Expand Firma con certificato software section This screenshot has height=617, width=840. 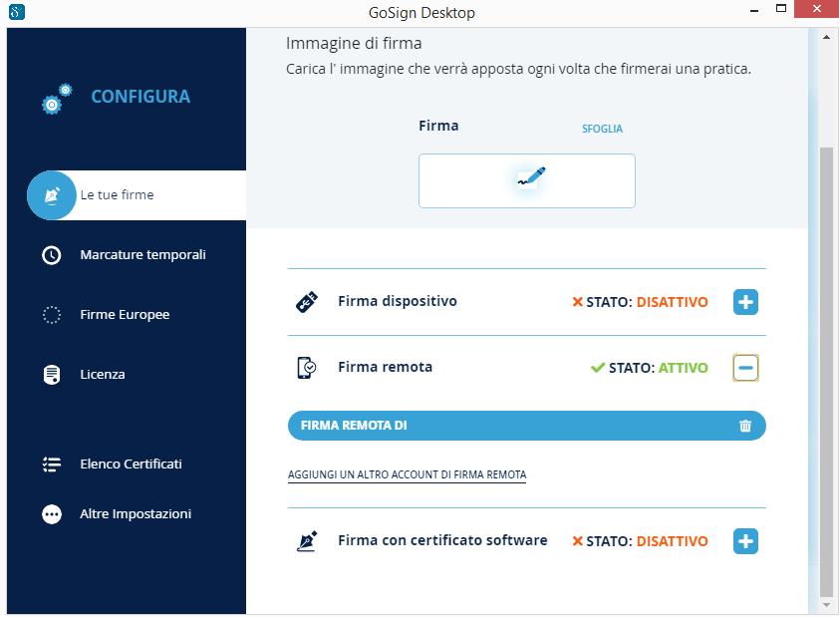point(745,541)
